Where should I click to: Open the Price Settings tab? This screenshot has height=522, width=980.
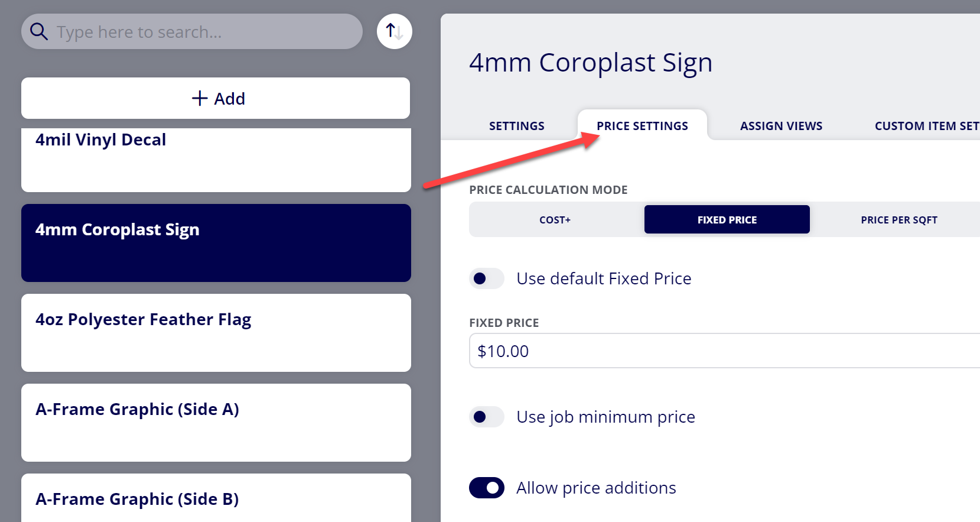[x=642, y=126]
